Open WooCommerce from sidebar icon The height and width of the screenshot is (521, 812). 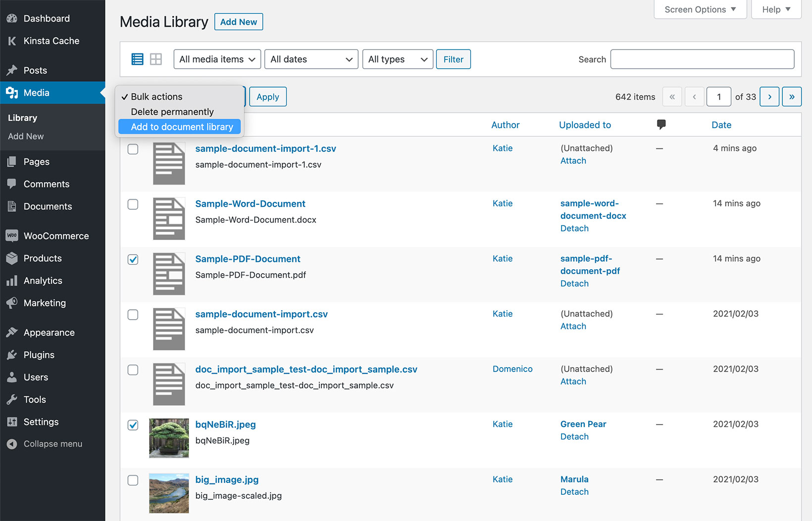point(12,236)
